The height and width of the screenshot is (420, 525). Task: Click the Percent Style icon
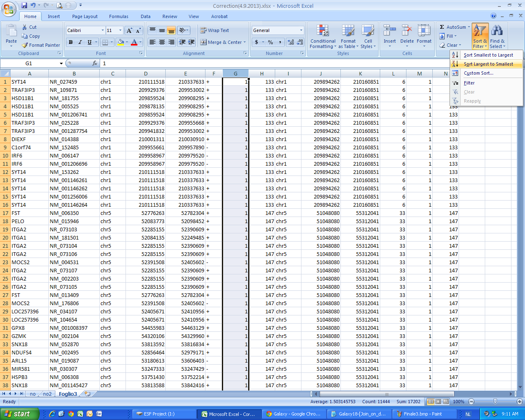point(270,42)
